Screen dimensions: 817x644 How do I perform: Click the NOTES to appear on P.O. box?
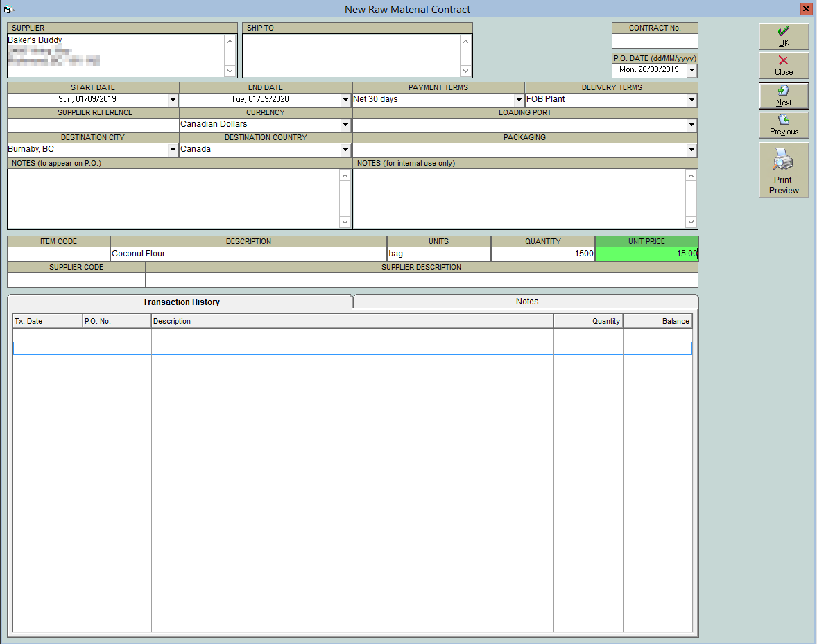pos(173,199)
